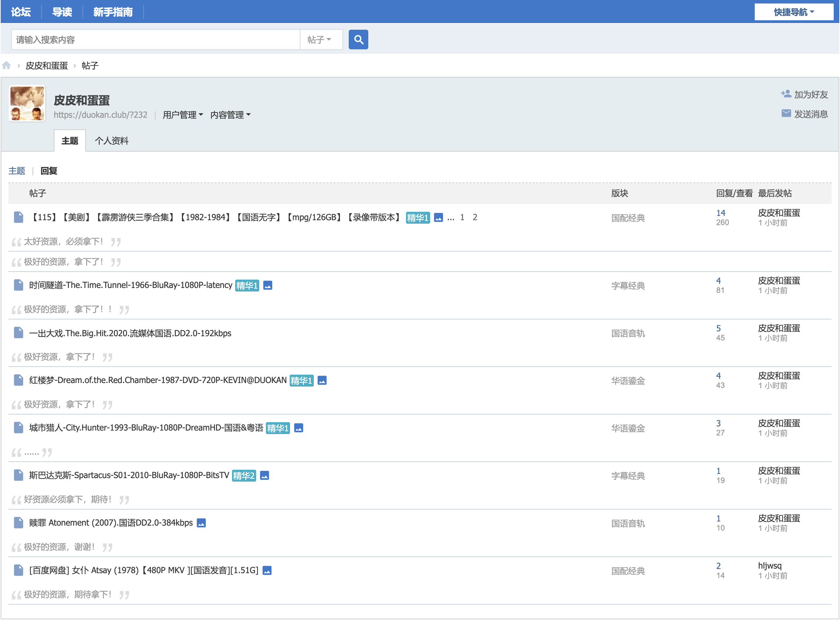This screenshot has width=840, height=620.
Task: Open the 快捷导航 quick navigation dropdown
Action: click(x=794, y=12)
